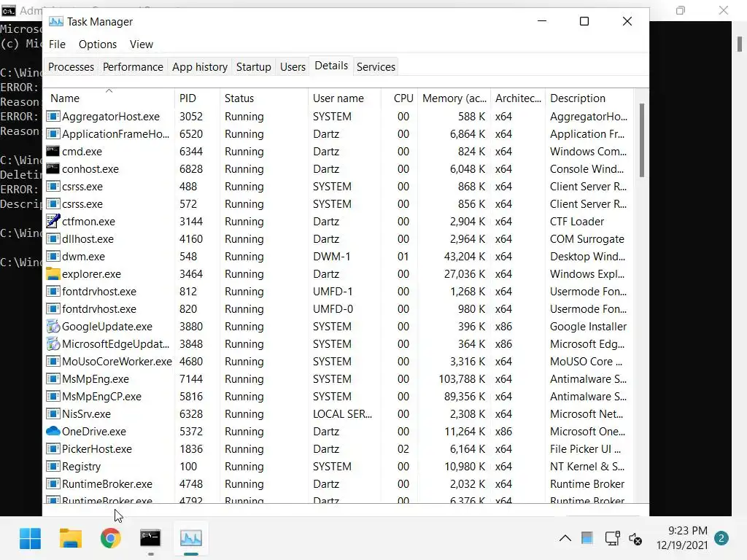Launch Google Chrome from the taskbar

tap(111, 539)
